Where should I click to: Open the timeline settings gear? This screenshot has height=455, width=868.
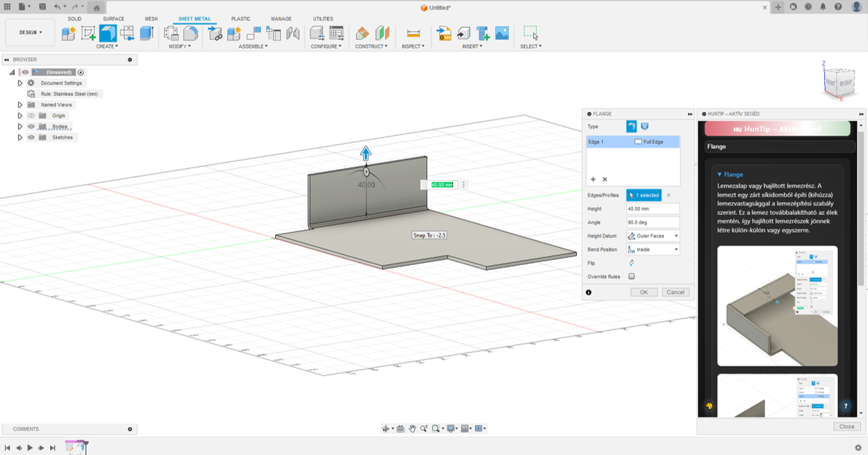858,448
